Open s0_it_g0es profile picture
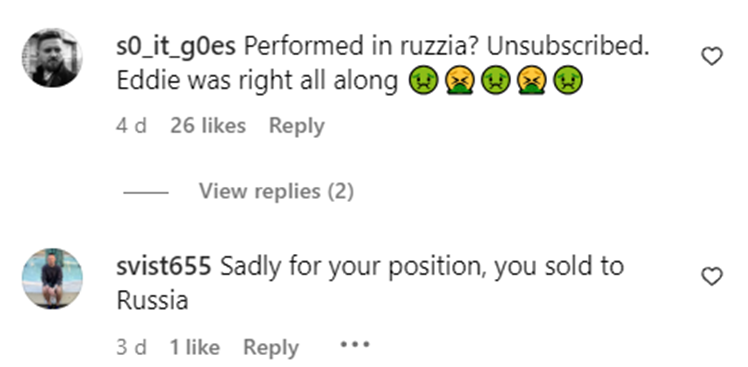 (x=52, y=58)
